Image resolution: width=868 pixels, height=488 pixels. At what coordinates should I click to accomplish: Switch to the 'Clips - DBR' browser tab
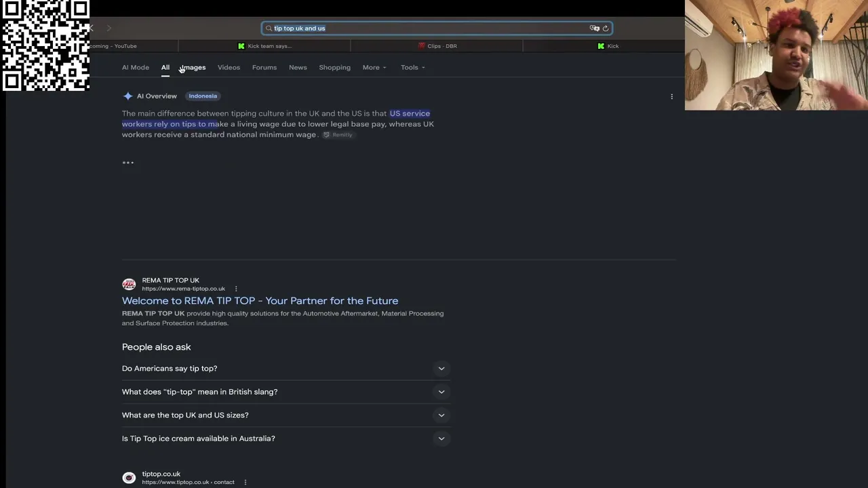click(437, 46)
